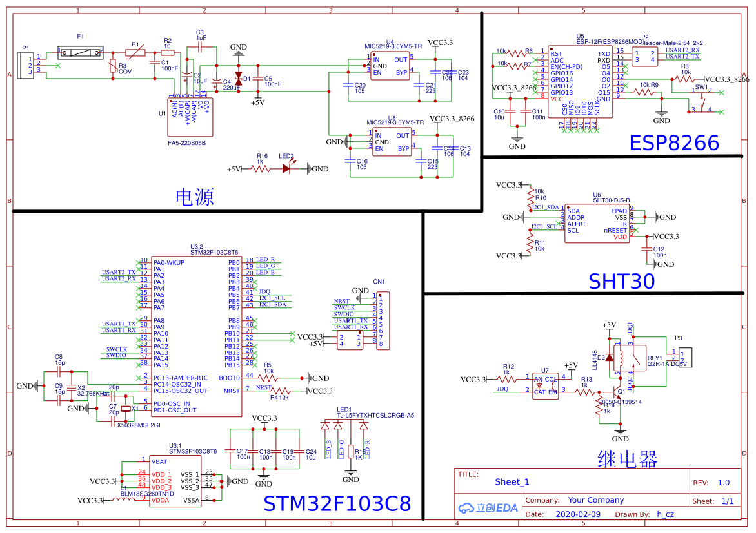Click the VCC3.3_8266 label near U8

coord(452,119)
